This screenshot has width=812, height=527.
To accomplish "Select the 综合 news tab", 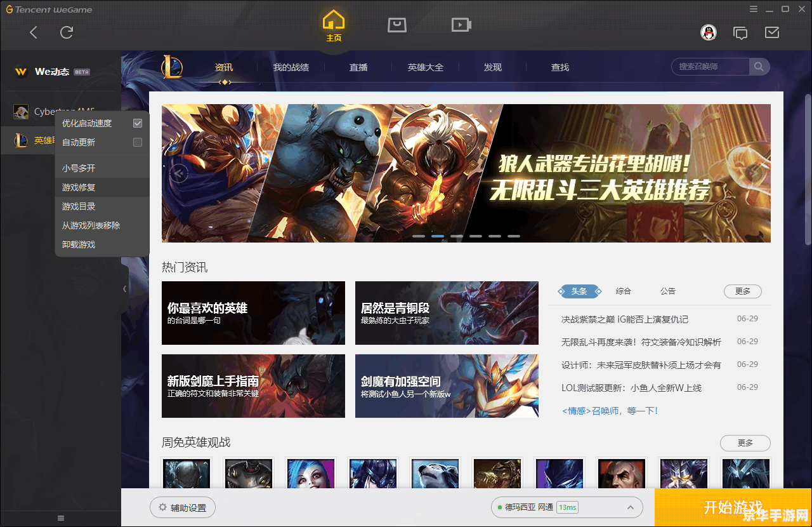I will (x=624, y=291).
